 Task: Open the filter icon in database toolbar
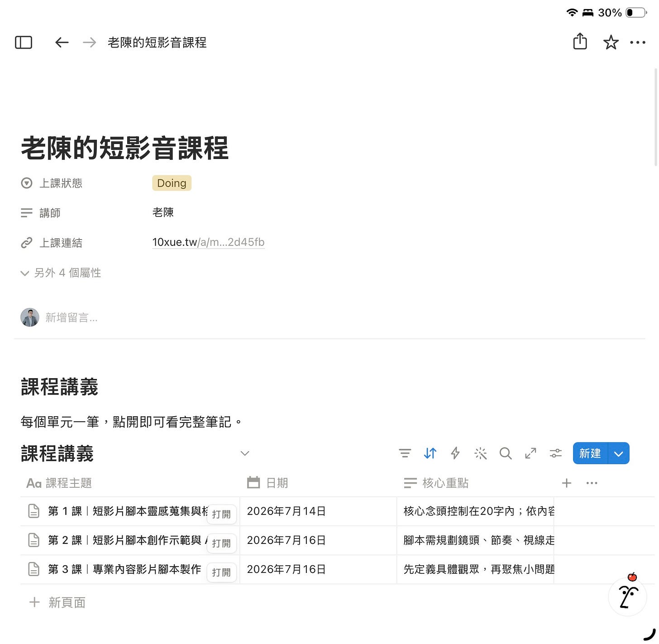(x=405, y=453)
